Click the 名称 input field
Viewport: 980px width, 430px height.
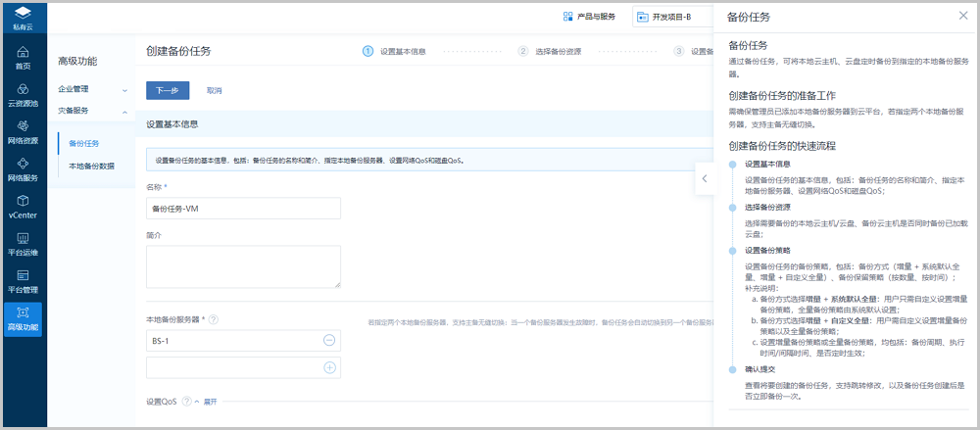(x=243, y=208)
